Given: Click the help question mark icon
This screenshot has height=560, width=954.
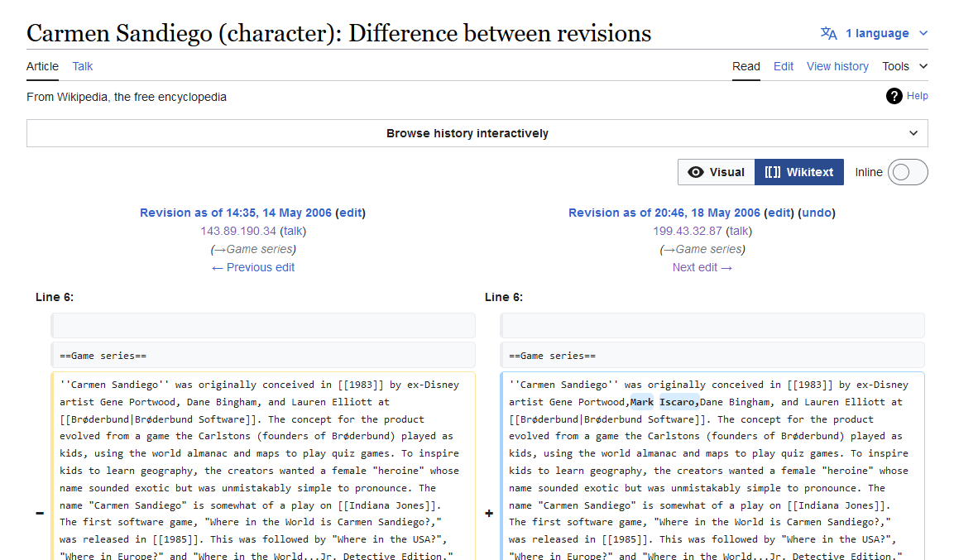Looking at the screenshot, I should pyautogui.click(x=894, y=96).
